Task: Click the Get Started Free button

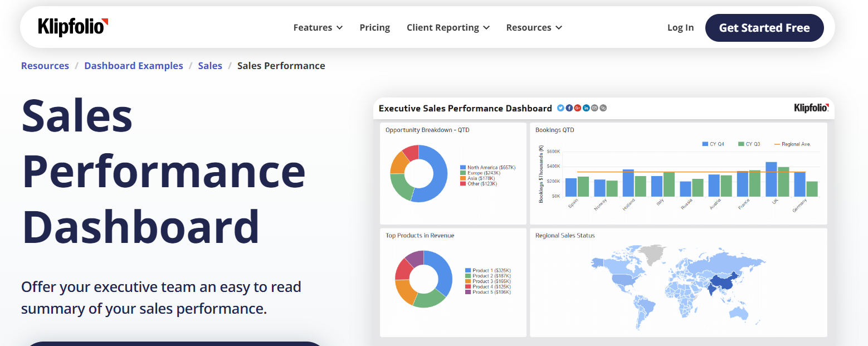Action: [x=764, y=28]
